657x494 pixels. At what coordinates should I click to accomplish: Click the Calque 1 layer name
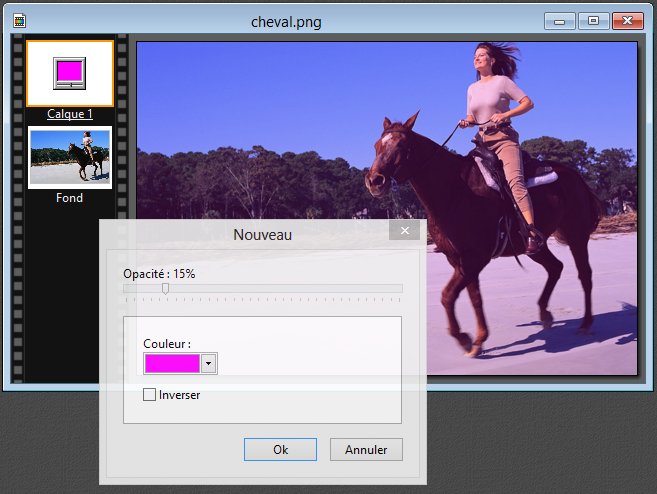point(70,114)
